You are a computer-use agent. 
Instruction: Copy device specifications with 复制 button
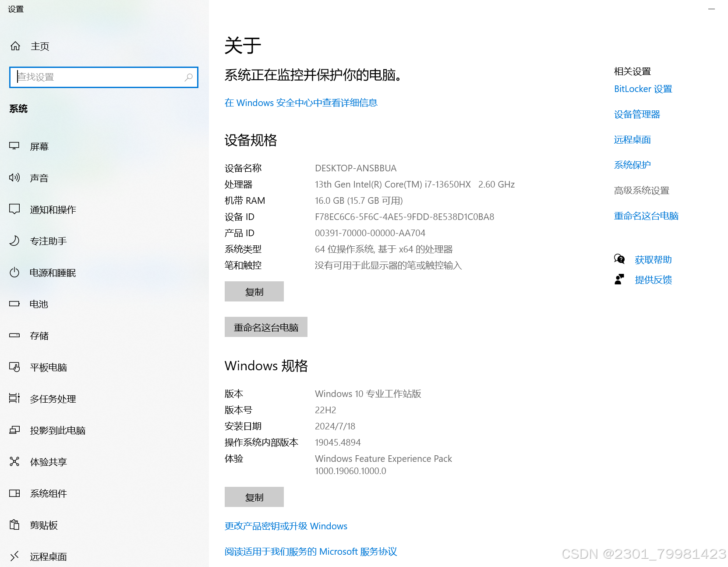click(x=254, y=291)
